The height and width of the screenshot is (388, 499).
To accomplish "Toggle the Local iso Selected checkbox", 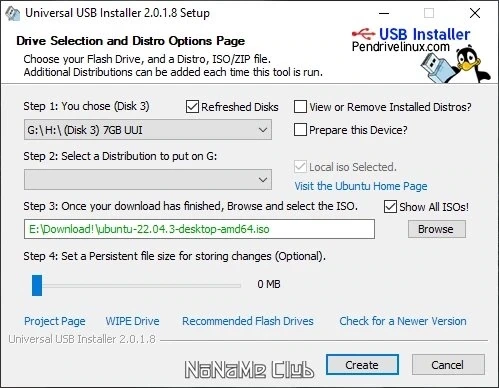I will pyautogui.click(x=300, y=167).
